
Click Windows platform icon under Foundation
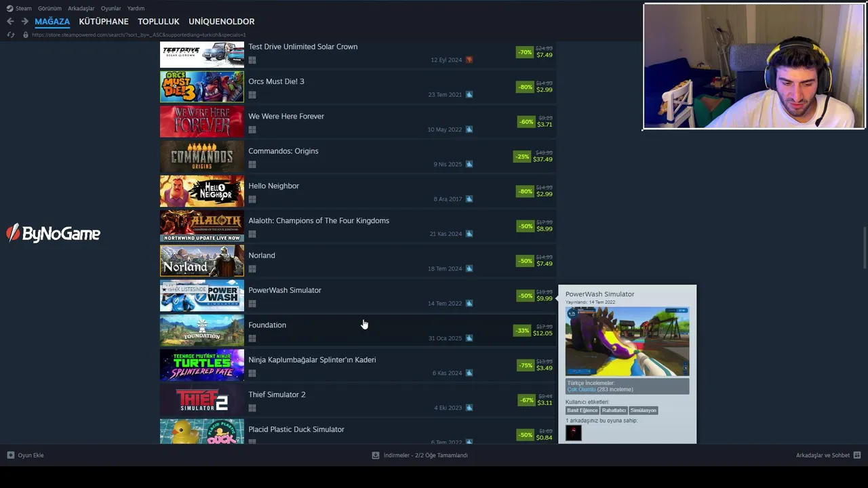click(x=252, y=338)
